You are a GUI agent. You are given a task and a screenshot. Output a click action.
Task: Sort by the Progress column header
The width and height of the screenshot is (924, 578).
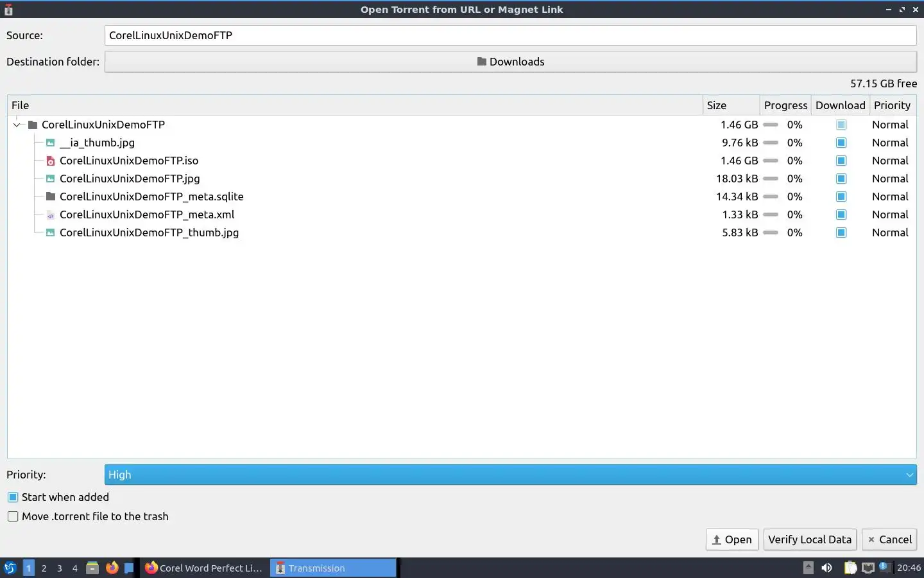click(785, 105)
